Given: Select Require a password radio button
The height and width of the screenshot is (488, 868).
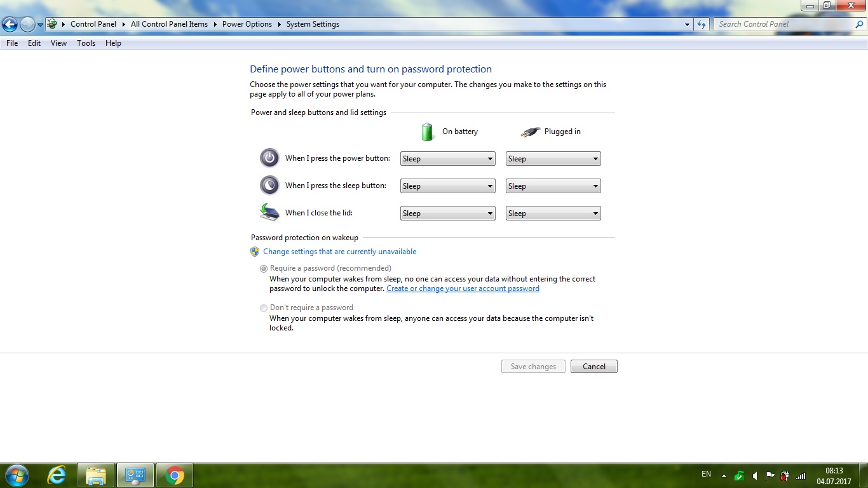Looking at the screenshot, I should click(x=264, y=269).
